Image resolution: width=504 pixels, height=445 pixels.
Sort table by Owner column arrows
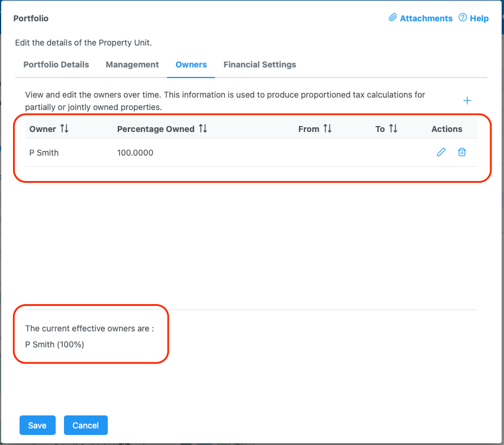point(65,129)
